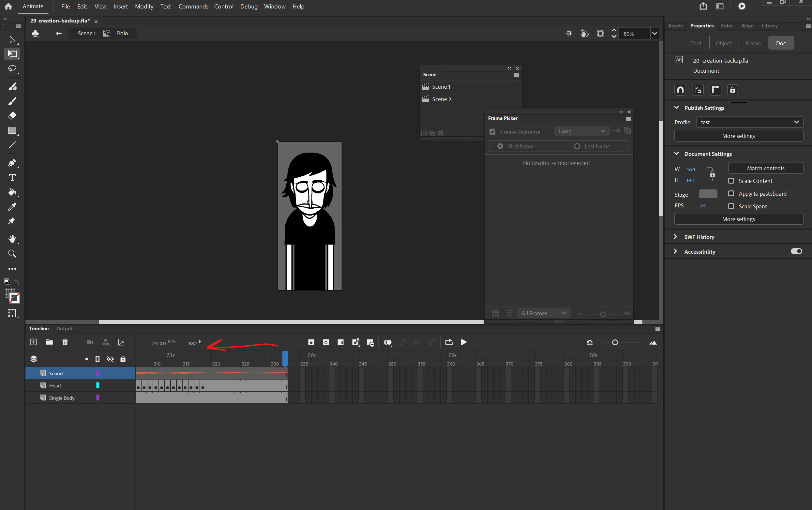Switch to the Library panel tab
This screenshot has width=812, height=510.
(x=770, y=26)
